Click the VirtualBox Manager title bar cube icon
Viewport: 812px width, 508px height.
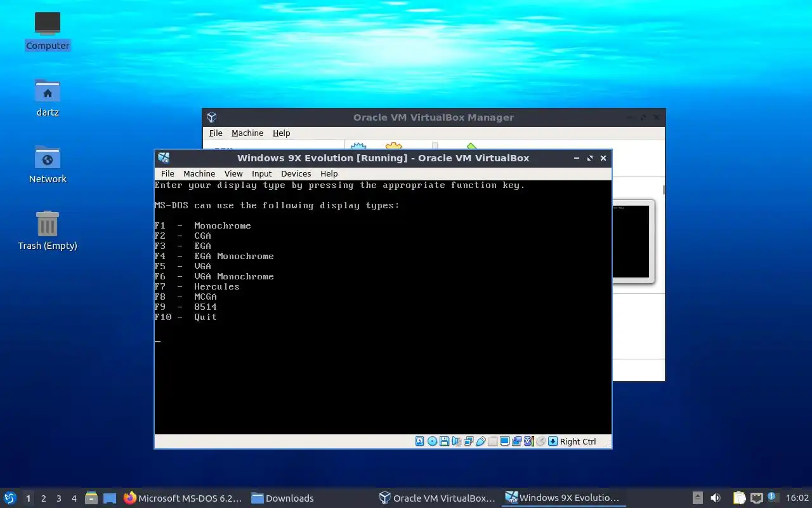pos(212,117)
